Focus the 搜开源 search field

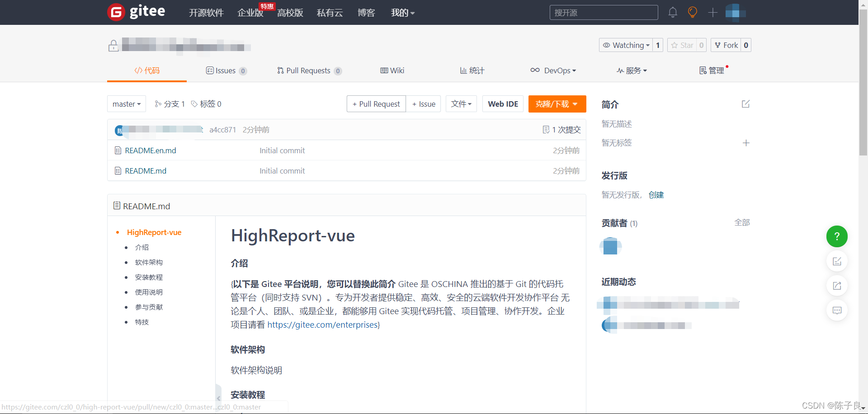(604, 13)
